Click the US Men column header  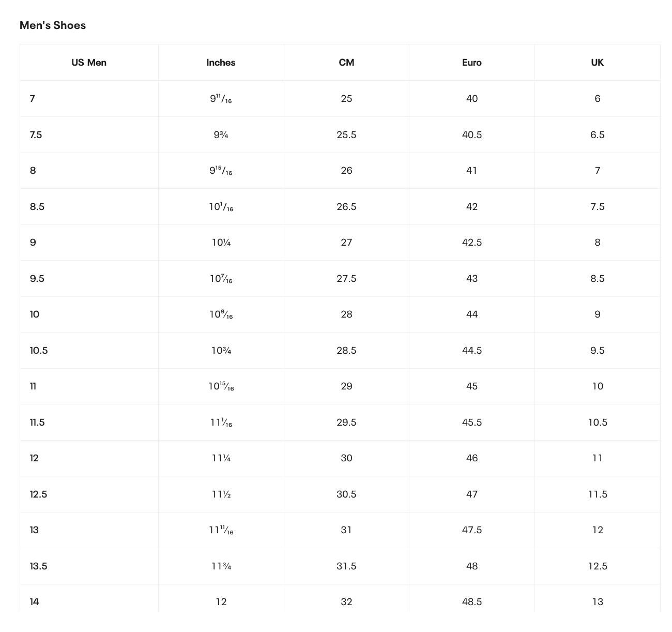click(x=89, y=63)
